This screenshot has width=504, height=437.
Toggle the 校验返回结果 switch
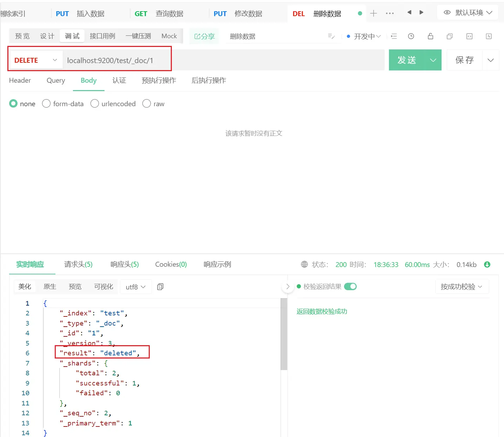[350, 286]
